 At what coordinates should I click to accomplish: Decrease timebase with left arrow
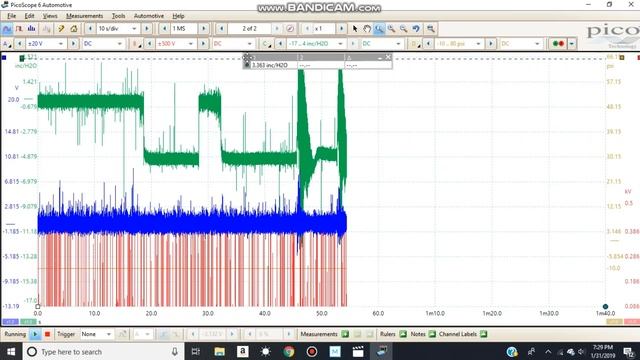click(90, 29)
